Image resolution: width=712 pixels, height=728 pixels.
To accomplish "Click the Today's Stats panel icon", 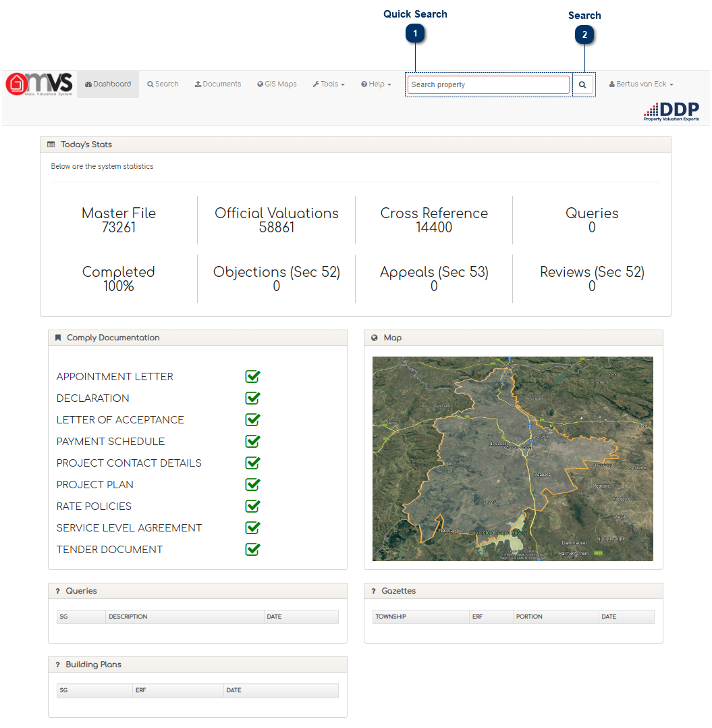I will [x=51, y=145].
